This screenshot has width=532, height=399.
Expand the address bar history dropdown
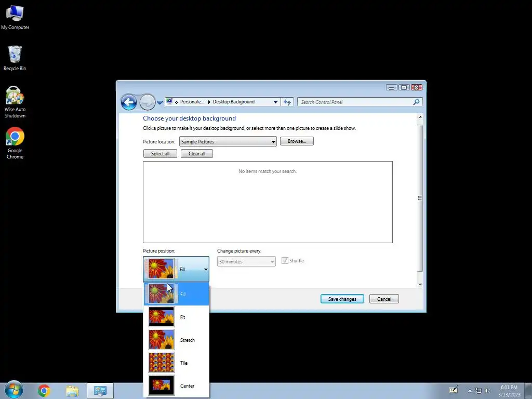click(x=275, y=102)
